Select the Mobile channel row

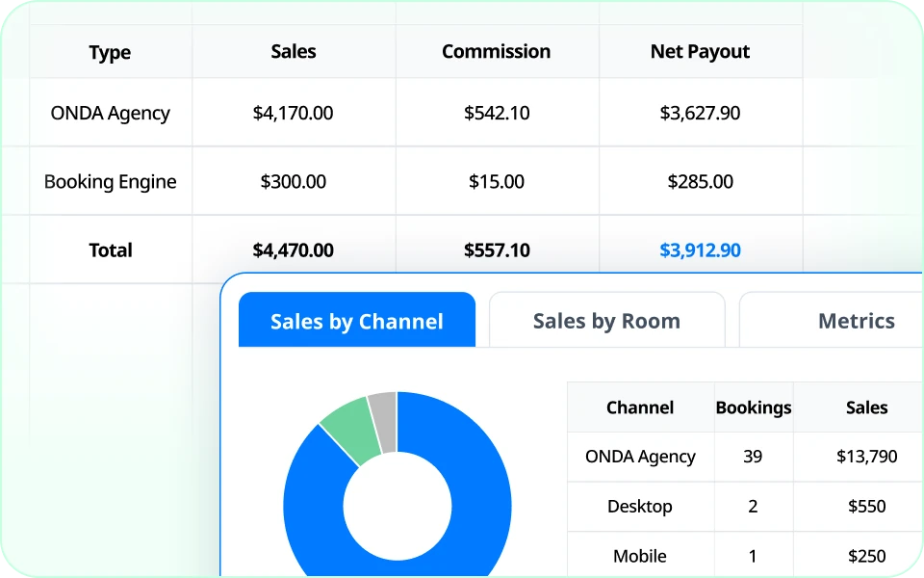pos(640,556)
